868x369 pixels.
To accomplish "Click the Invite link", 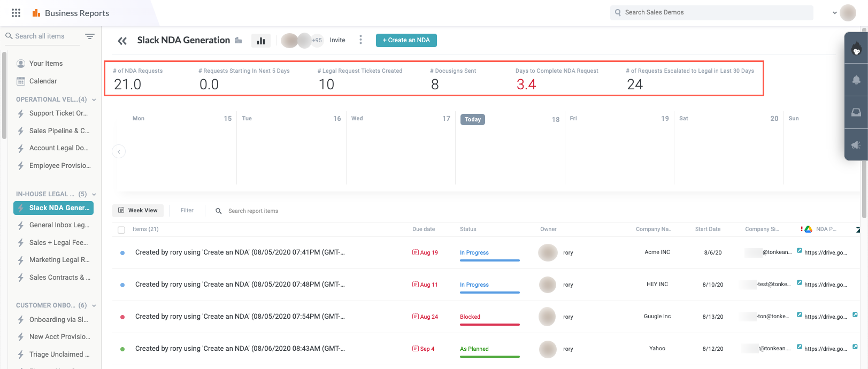I will click(x=337, y=40).
